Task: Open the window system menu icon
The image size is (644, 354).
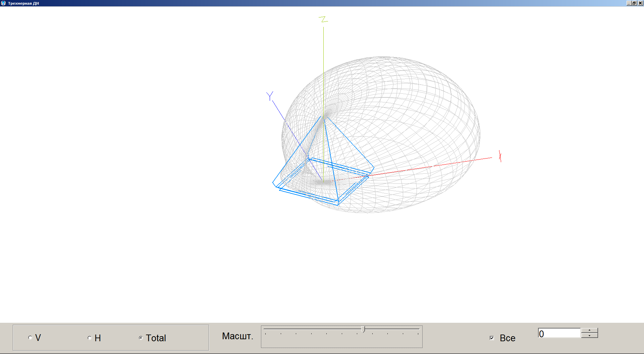Action: click(3, 3)
